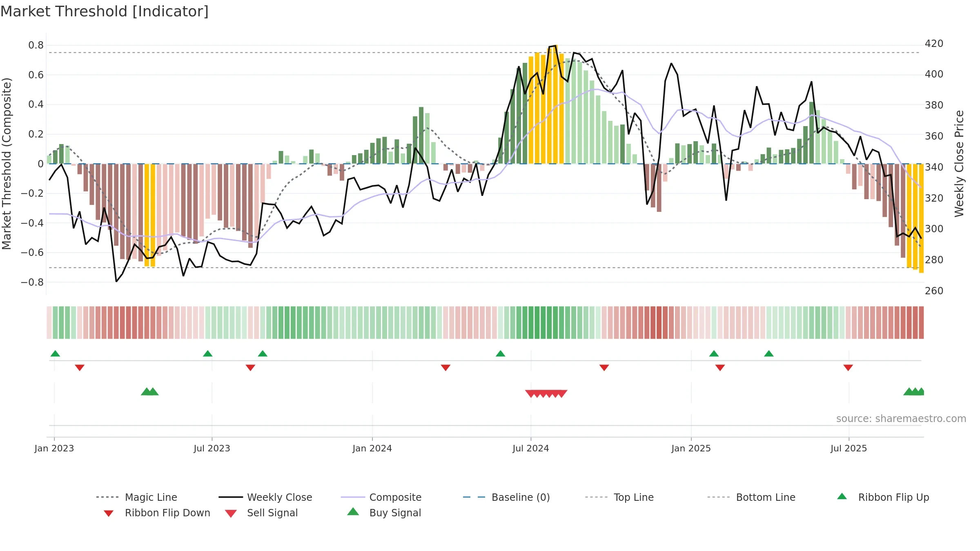Toggle the Bottom Line legend entry
980x551 pixels.
751,497
